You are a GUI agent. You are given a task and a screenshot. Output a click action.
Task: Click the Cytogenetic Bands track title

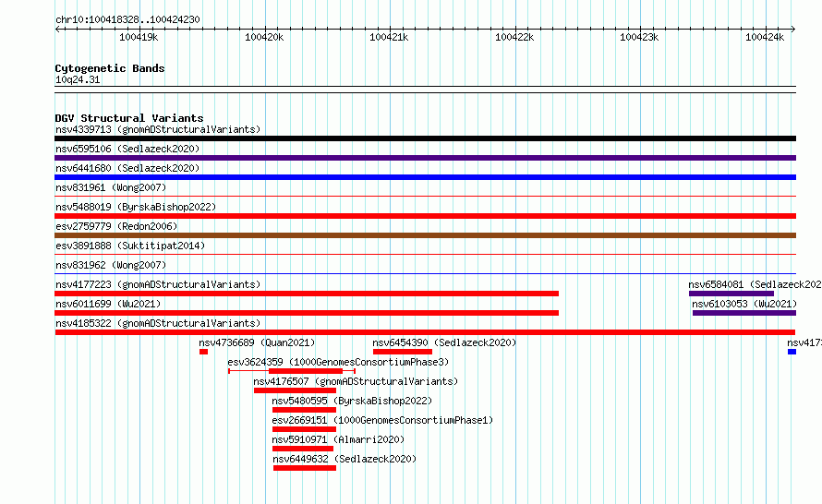[x=110, y=68]
